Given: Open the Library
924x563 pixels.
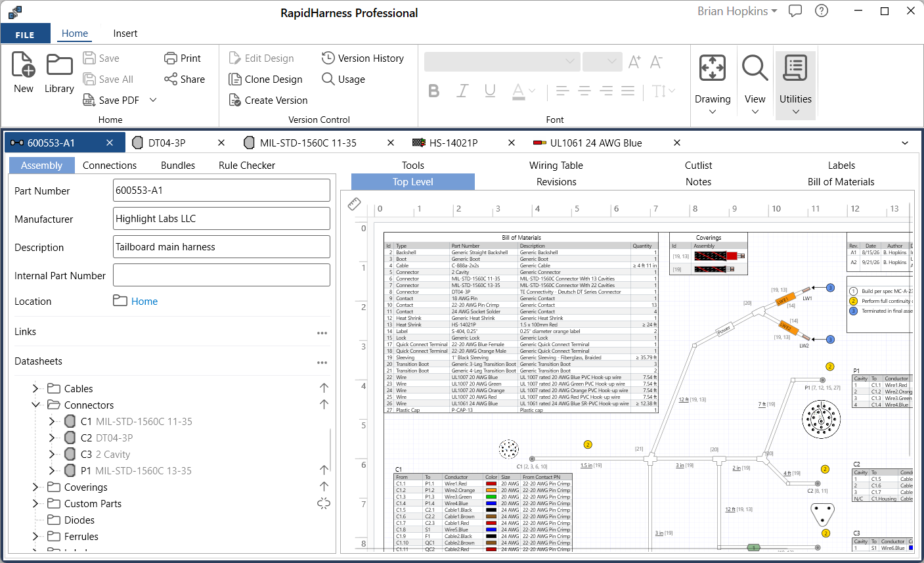Looking at the screenshot, I should pyautogui.click(x=59, y=72).
